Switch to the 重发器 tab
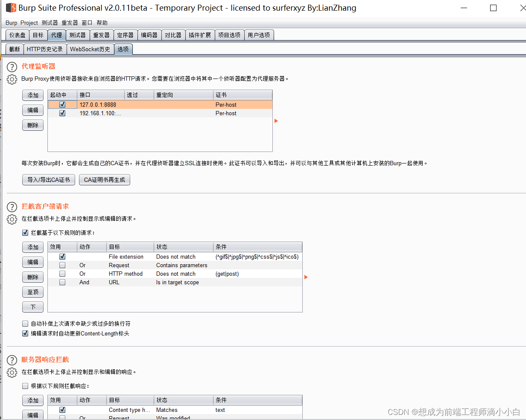The height and width of the screenshot is (420, 526). (101, 35)
